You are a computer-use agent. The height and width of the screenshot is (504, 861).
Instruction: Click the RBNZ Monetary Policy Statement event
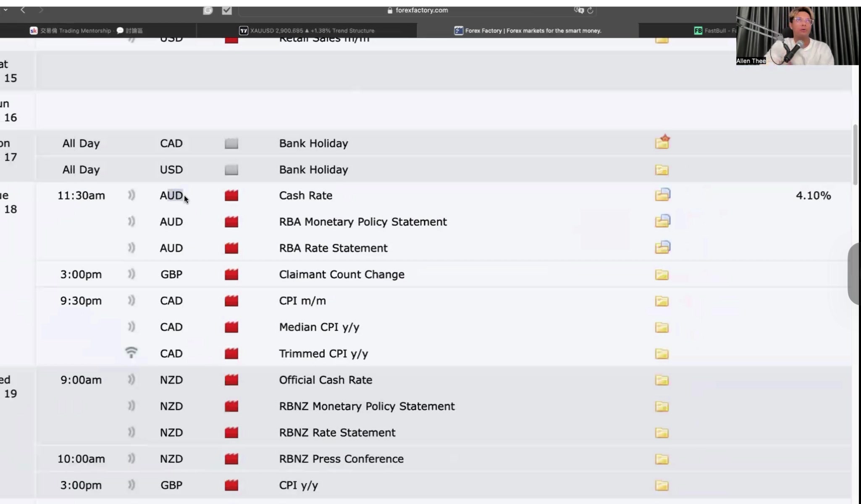click(x=366, y=406)
